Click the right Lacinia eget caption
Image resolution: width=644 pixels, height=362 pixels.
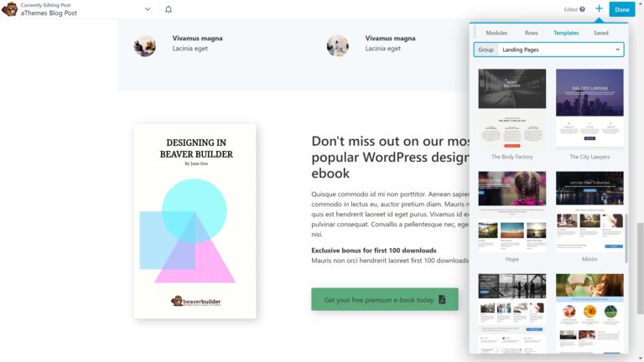point(382,49)
